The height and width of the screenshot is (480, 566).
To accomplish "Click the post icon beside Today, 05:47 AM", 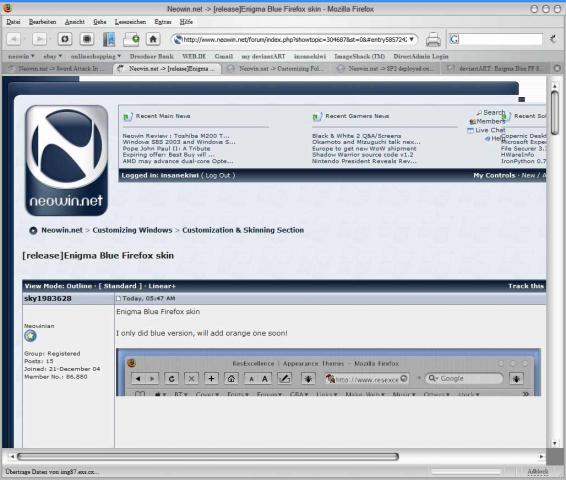I will (118, 298).
